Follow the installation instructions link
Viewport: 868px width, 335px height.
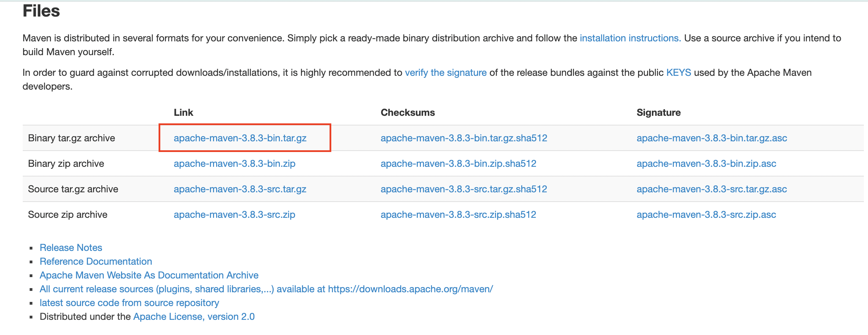[630, 38]
